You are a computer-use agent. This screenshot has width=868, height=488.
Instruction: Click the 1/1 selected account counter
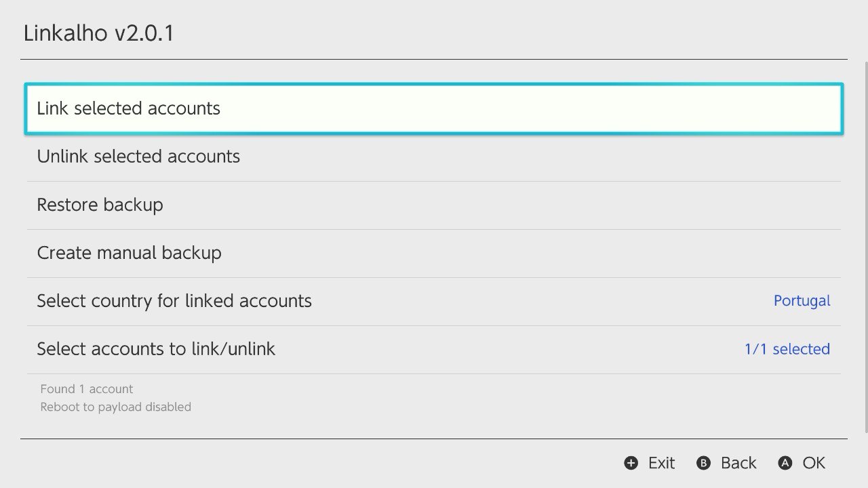(x=787, y=348)
